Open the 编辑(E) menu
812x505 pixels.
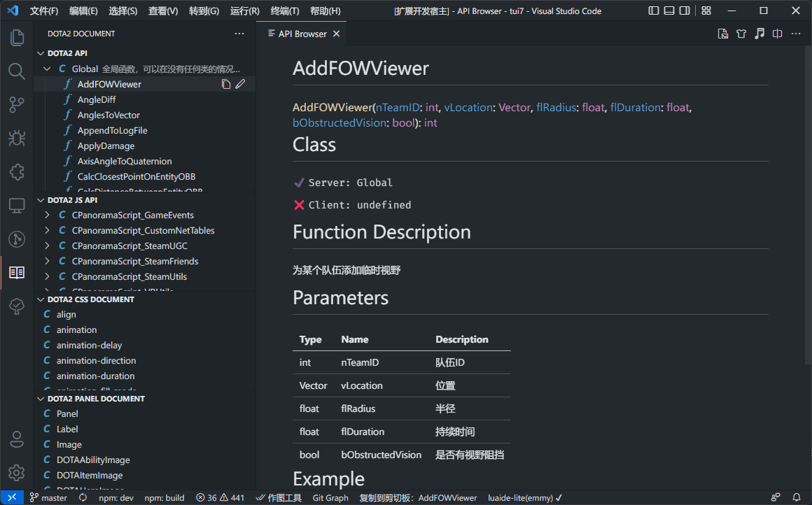point(83,11)
